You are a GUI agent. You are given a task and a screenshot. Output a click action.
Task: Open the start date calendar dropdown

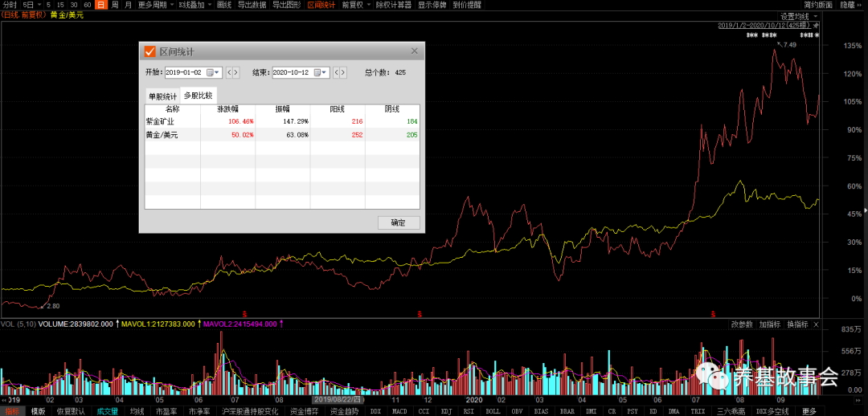click(212, 72)
